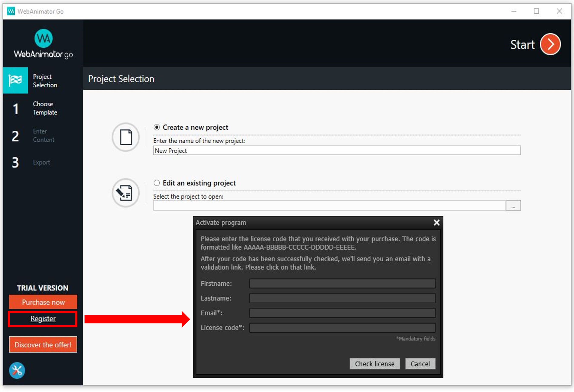Click the project to open path field
Image resolution: width=574 pixels, height=392 pixels.
(329, 206)
